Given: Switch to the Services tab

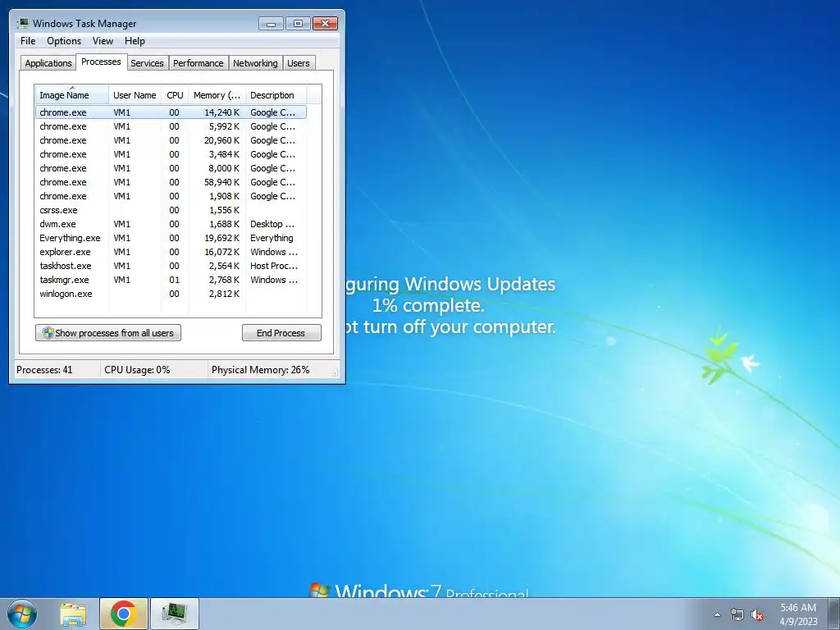Looking at the screenshot, I should (148, 63).
